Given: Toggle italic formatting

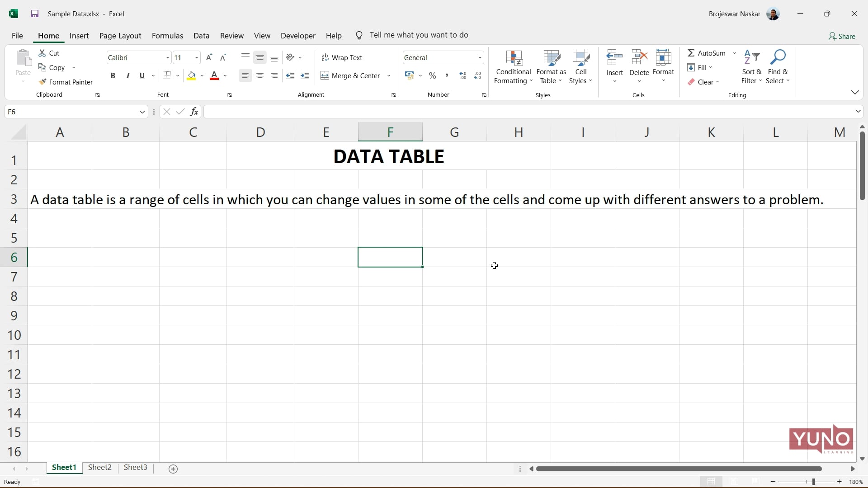Looking at the screenshot, I should click(x=127, y=75).
